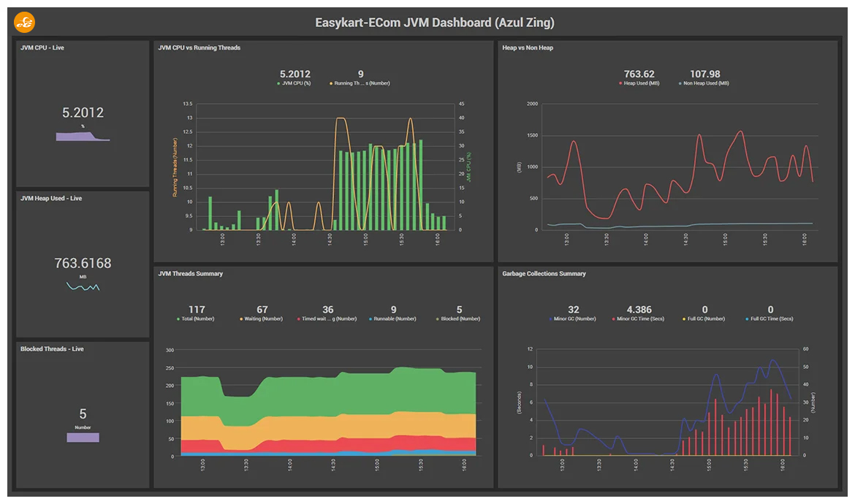Click the orange dot beside Running Threads legend
Viewport: 855px width, 504px height.
click(x=330, y=82)
